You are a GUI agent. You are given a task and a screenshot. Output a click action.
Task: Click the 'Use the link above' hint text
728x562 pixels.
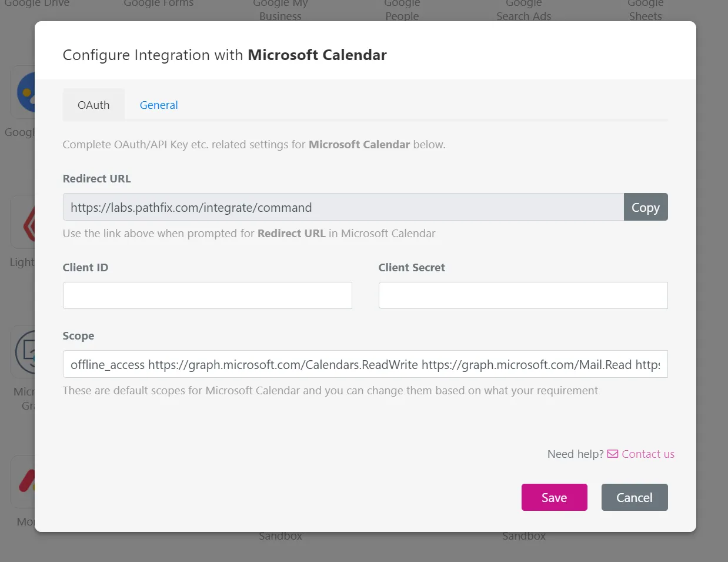tap(249, 233)
